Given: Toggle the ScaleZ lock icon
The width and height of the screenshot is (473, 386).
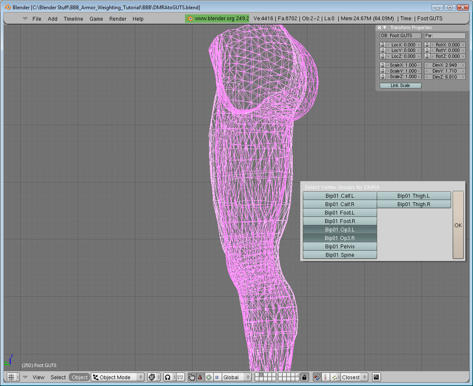Looking at the screenshot, I should click(x=382, y=76).
